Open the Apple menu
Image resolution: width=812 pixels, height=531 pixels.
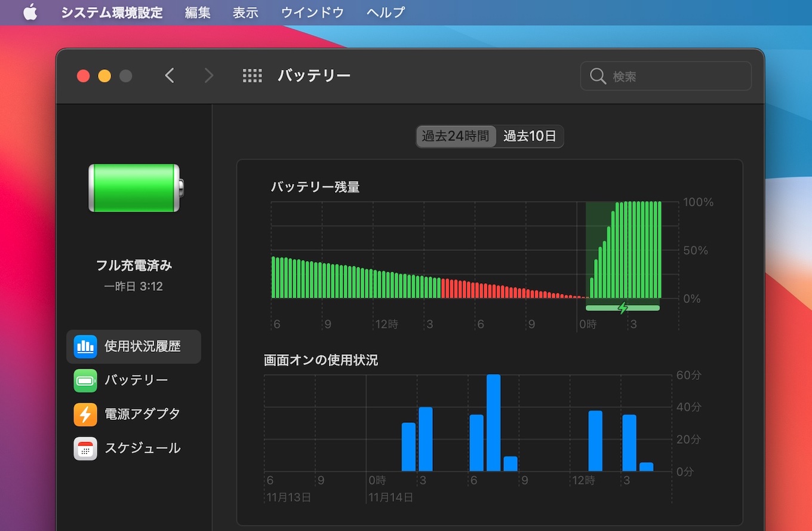click(x=30, y=12)
